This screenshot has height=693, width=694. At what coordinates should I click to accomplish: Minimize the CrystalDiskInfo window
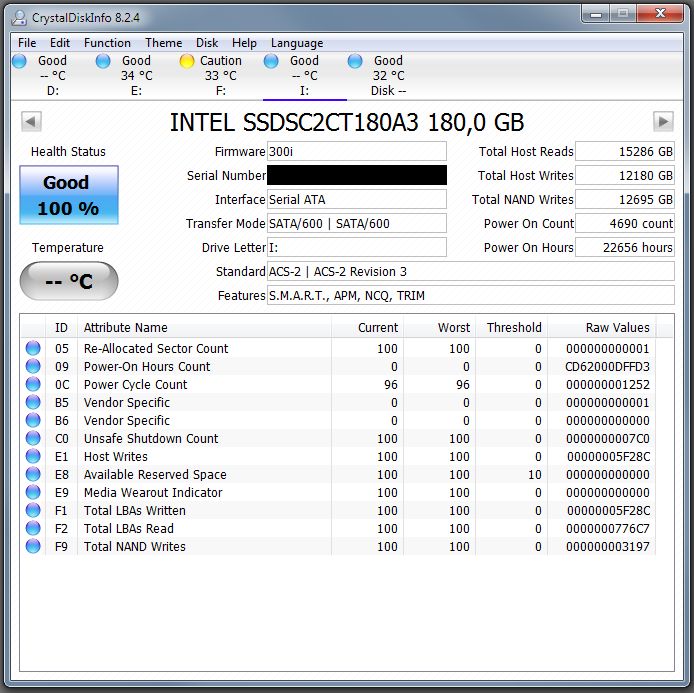(x=595, y=14)
